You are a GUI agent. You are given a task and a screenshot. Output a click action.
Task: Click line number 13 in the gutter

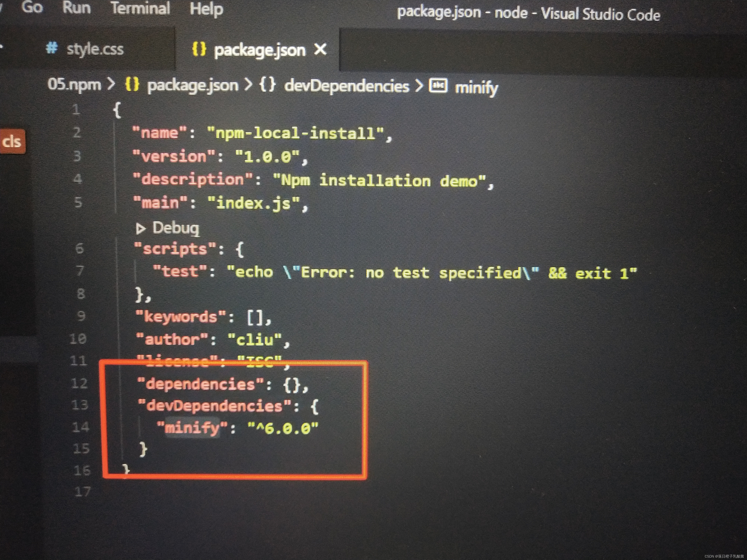click(x=80, y=405)
